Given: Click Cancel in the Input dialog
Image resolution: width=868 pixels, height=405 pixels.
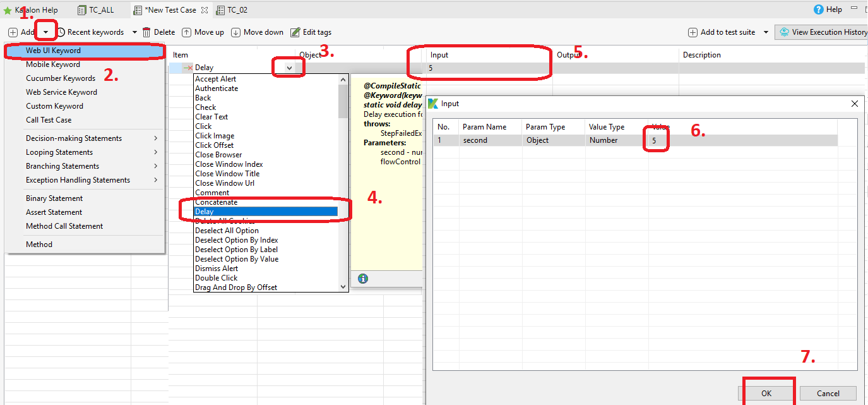Looking at the screenshot, I should click(828, 393).
